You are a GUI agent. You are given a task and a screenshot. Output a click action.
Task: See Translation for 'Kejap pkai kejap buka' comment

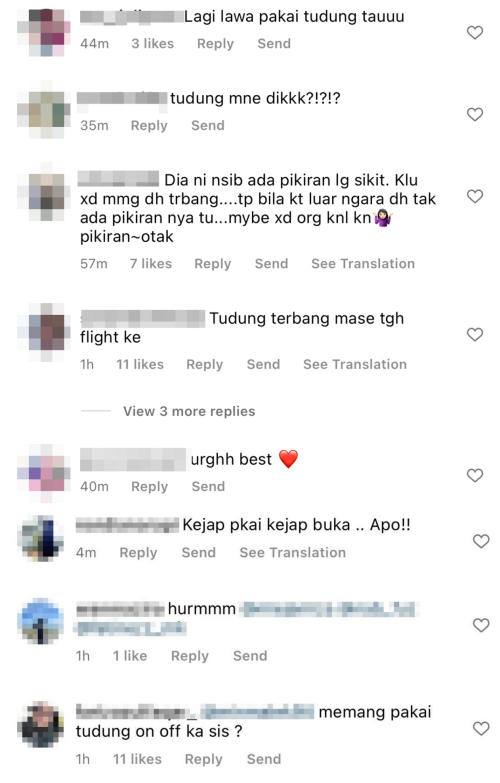click(292, 552)
